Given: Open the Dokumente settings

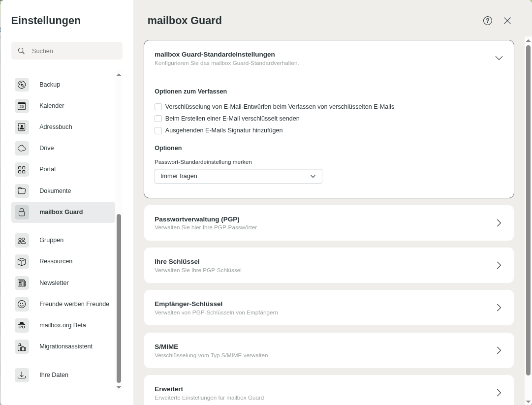Looking at the screenshot, I should (63, 190).
